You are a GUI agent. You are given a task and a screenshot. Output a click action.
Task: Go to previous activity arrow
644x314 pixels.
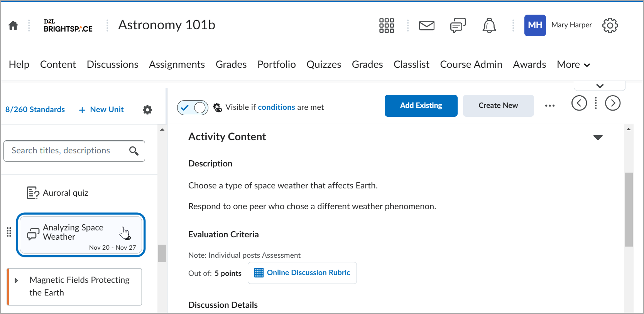point(579,103)
